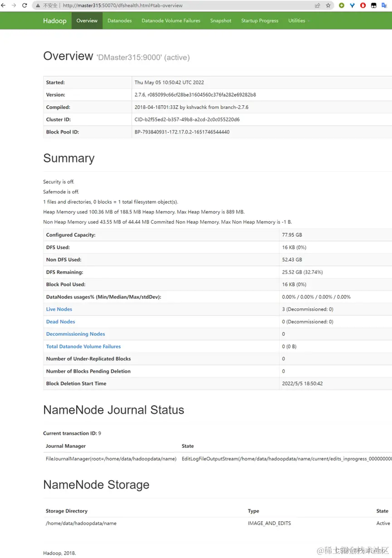Open the green circle browser extension
The image size is (392, 558).
341,5
